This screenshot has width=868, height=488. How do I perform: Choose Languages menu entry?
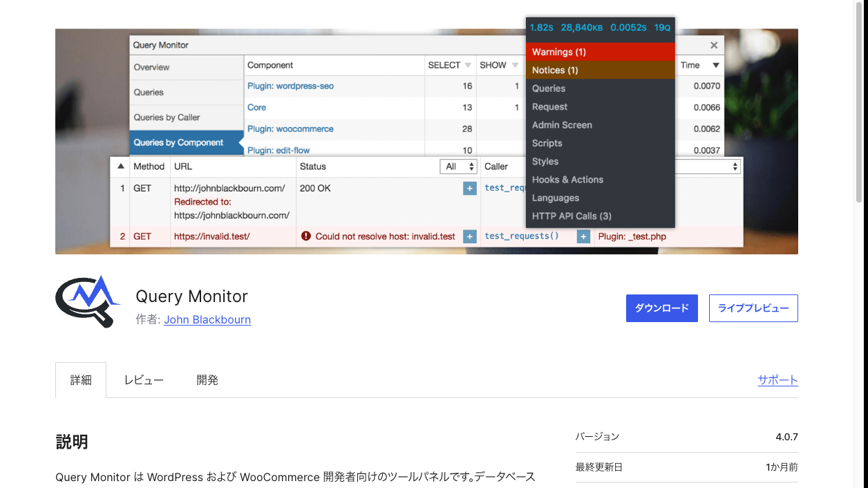pos(600,198)
